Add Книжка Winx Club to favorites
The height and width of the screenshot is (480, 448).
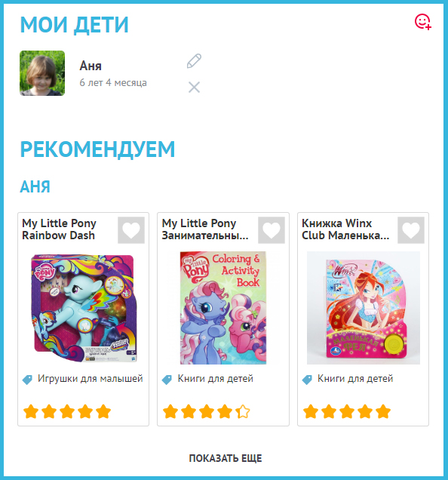(410, 230)
